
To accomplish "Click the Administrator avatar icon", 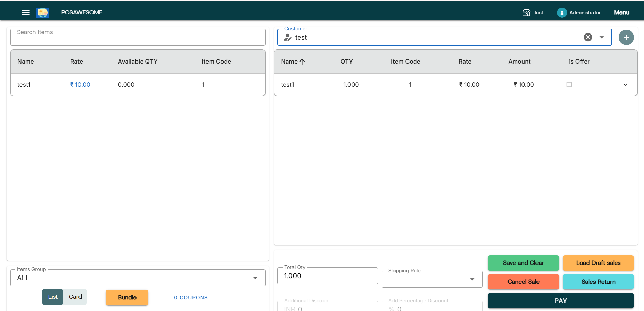I will 562,13.
